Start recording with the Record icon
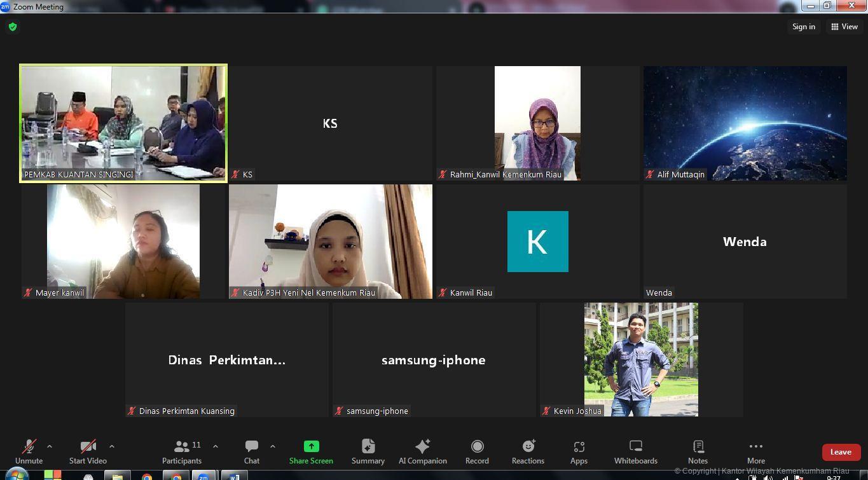The width and height of the screenshot is (868, 480). pos(477,452)
